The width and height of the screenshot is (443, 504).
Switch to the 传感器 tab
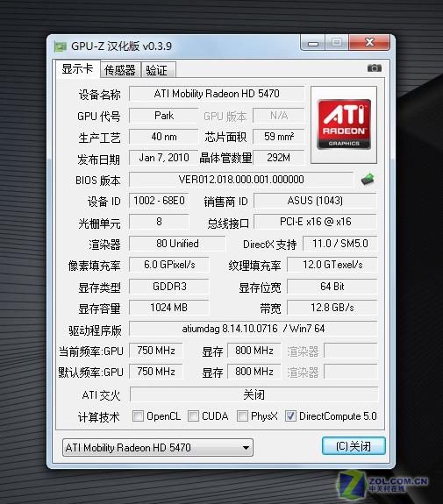[120, 70]
